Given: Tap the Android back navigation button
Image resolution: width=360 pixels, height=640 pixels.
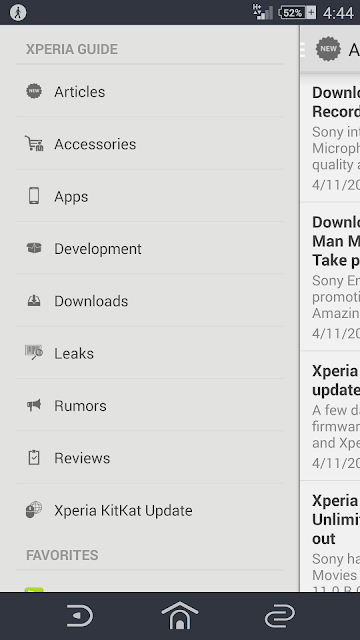Looking at the screenshot, I should 80,616.
